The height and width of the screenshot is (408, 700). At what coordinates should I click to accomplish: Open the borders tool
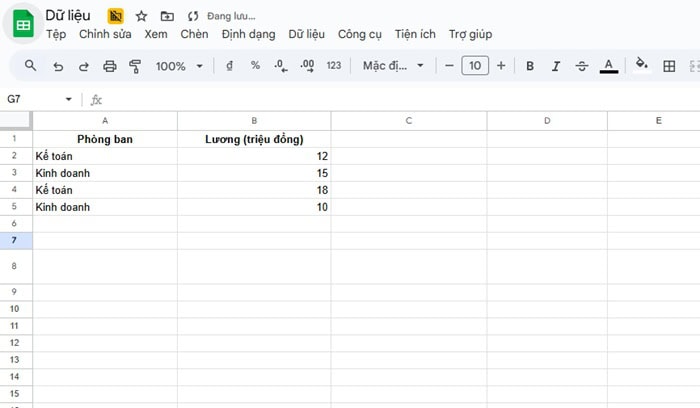click(x=669, y=66)
